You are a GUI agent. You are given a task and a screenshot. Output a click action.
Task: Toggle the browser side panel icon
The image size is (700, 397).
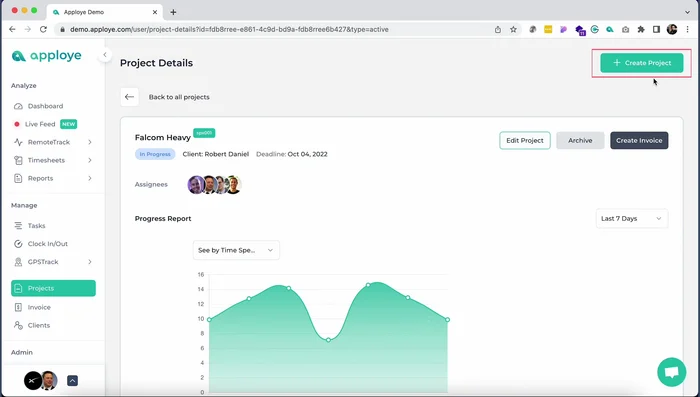[x=656, y=29]
